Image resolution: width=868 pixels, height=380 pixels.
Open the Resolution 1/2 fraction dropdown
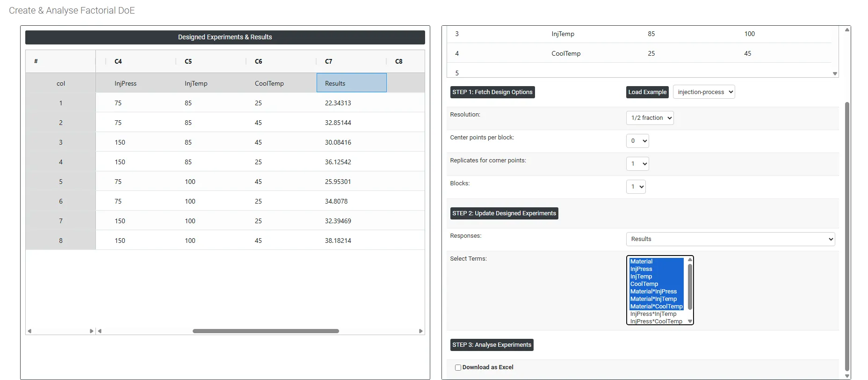click(x=650, y=118)
